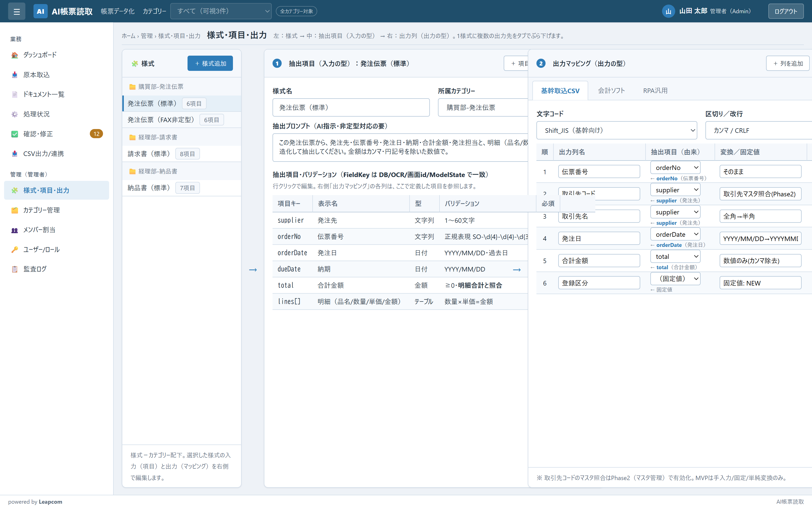812x508 pixels.
Task: Click the 経理部-請求書 folder icon
Action: [x=132, y=137]
